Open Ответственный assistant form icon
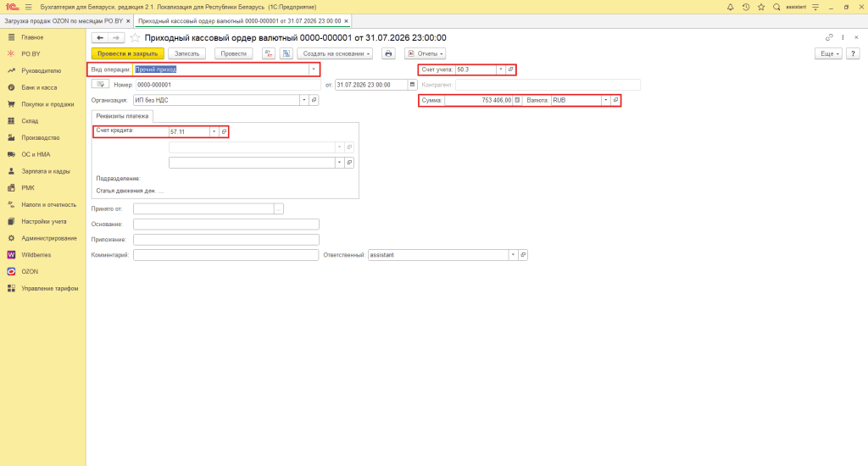This screenshot has height=466, width=868. pyautogui.click(x=523, y=255)
